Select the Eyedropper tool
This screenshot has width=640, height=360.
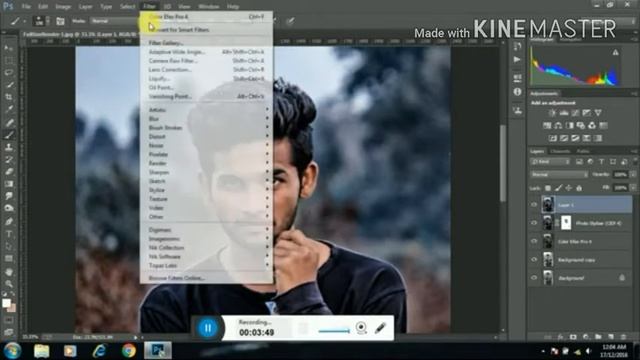[9, 109]
